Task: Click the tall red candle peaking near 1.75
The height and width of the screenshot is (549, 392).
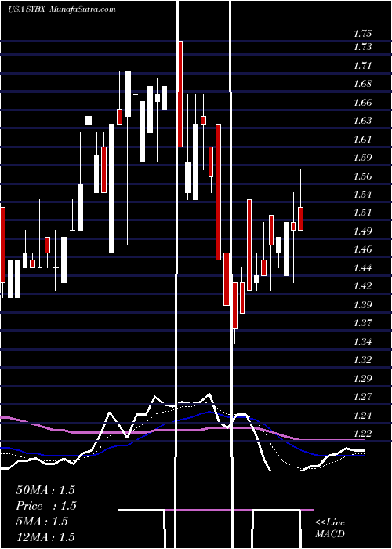Action: point(180,94)
